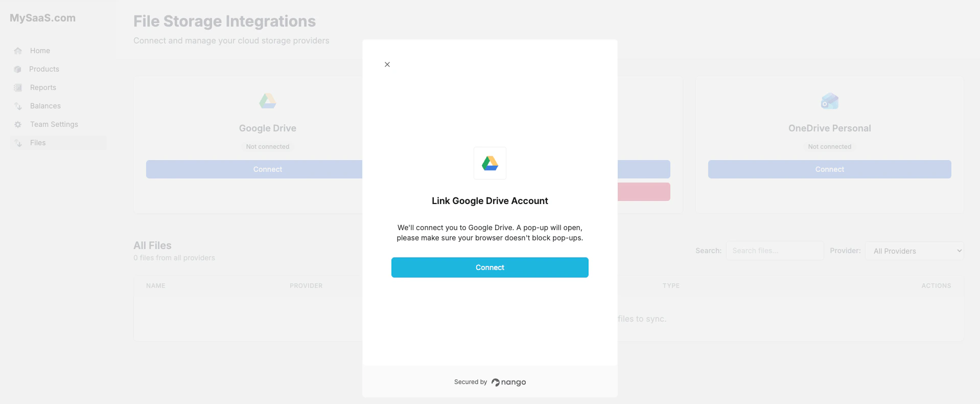This screenshot has width=980, height=404.
Task: Open the Reports sidebar item
Action: (x=58, y=87)
